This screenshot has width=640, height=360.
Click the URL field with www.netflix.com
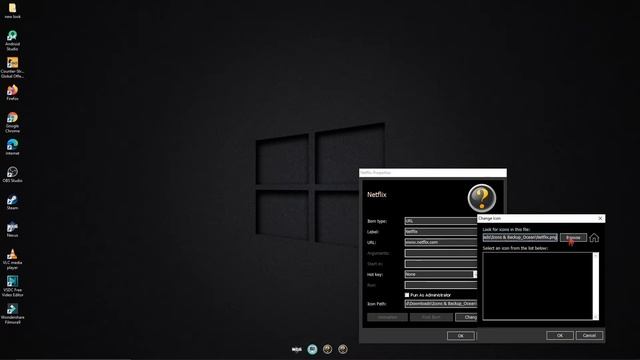click(441, 242)
